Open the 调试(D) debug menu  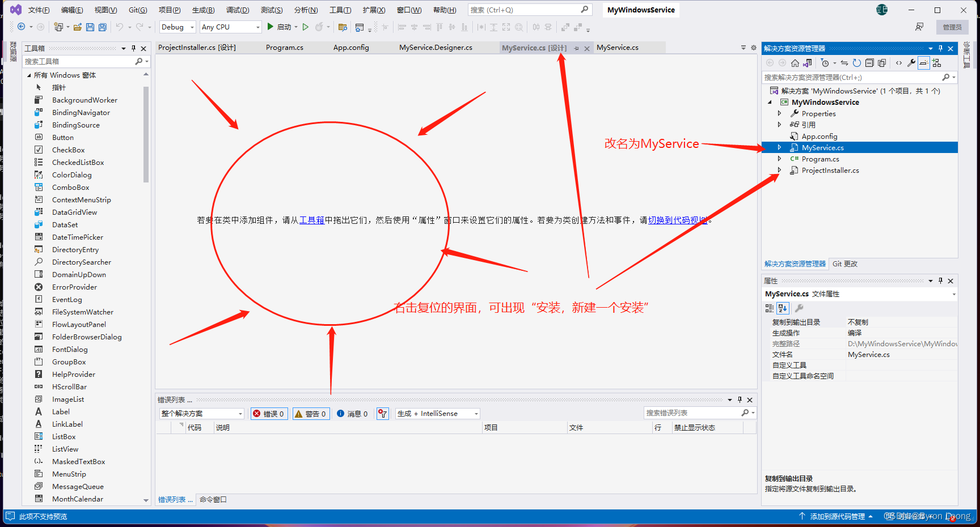click(x=238, y=10)
